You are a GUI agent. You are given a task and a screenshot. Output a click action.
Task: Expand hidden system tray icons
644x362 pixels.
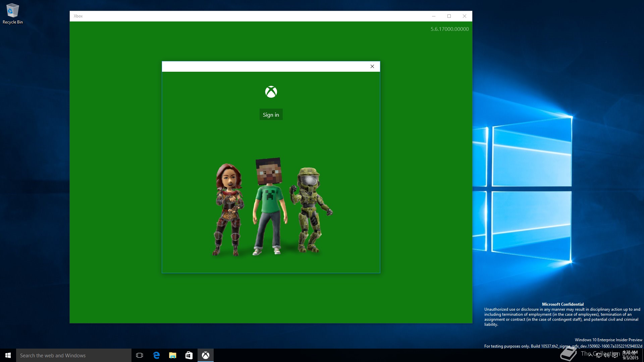[590, 355]
